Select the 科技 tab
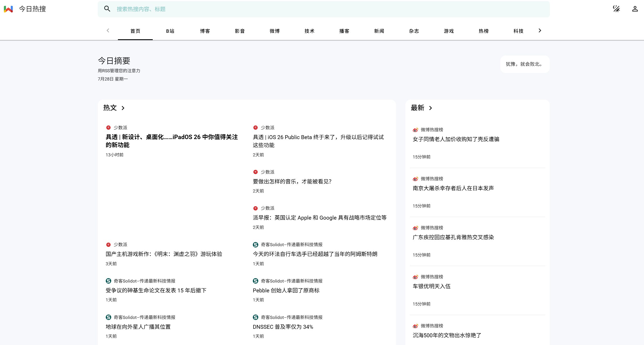 [518, 31]
